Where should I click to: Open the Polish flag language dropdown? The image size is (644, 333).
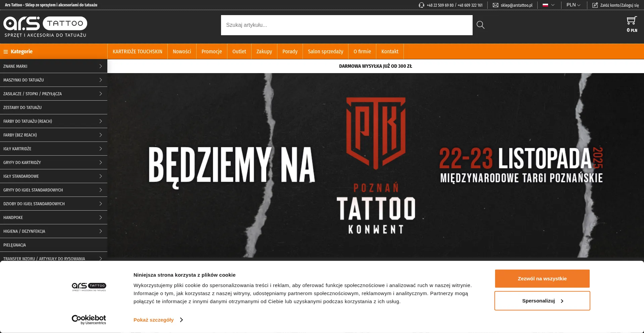[549, 5]
